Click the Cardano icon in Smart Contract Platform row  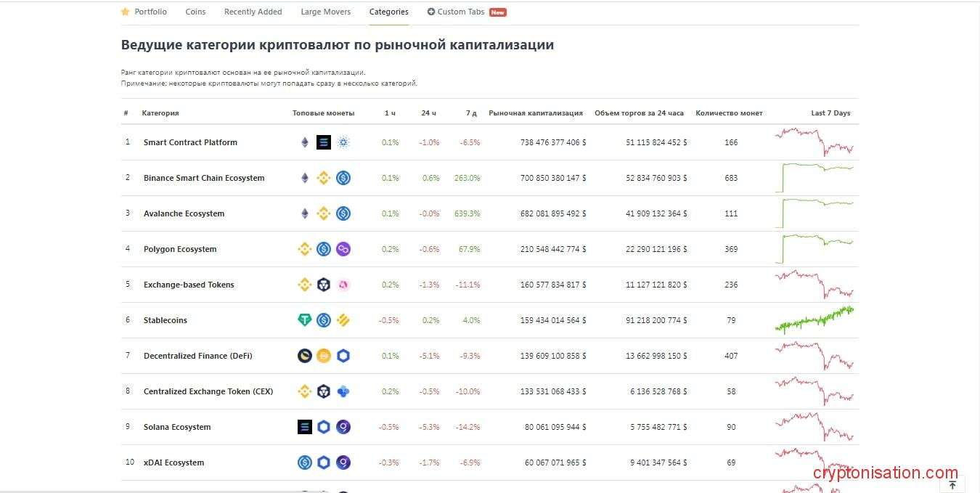[x=343, y=142]
